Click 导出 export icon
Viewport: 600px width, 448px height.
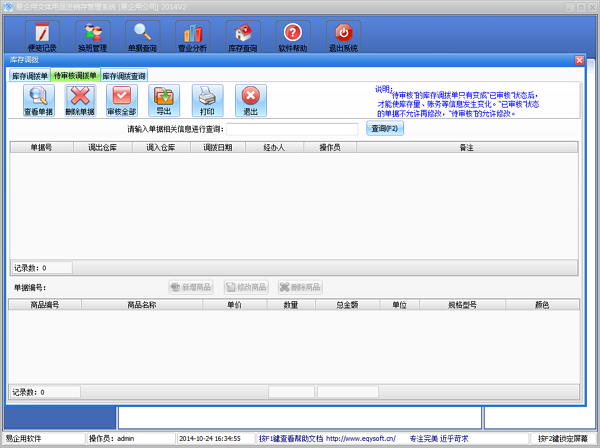(x=164, y=101)
